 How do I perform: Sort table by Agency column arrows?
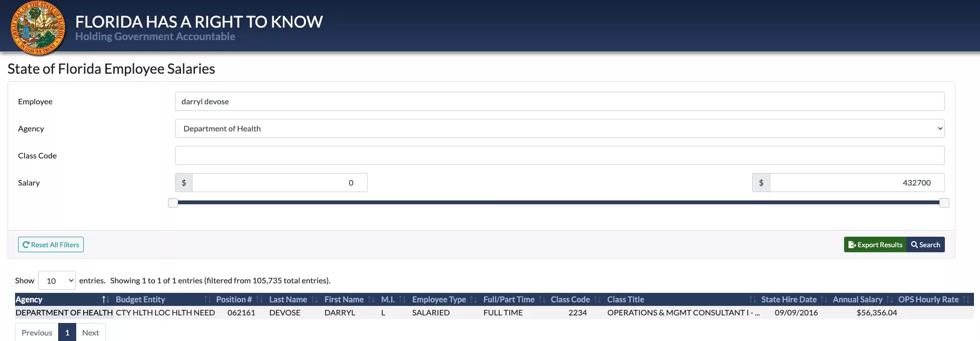pos(105,299)
